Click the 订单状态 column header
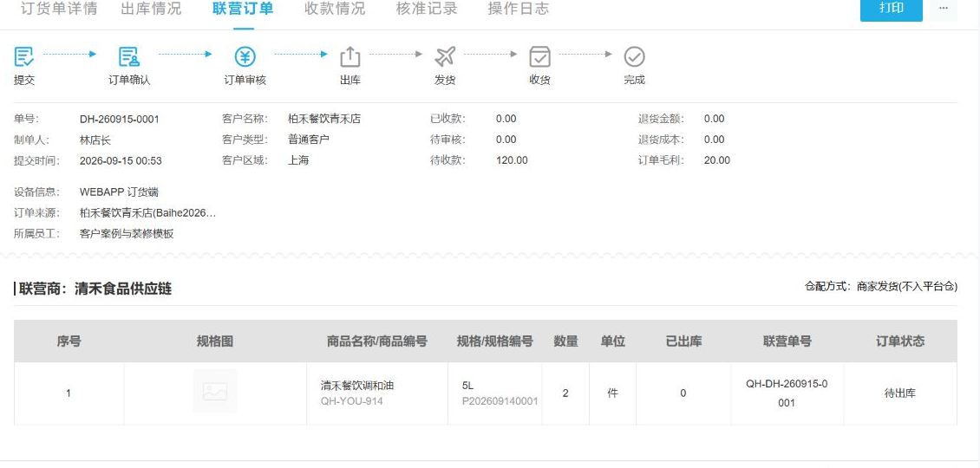The width and height of the screenshot is (980, 468). point(900,341)
